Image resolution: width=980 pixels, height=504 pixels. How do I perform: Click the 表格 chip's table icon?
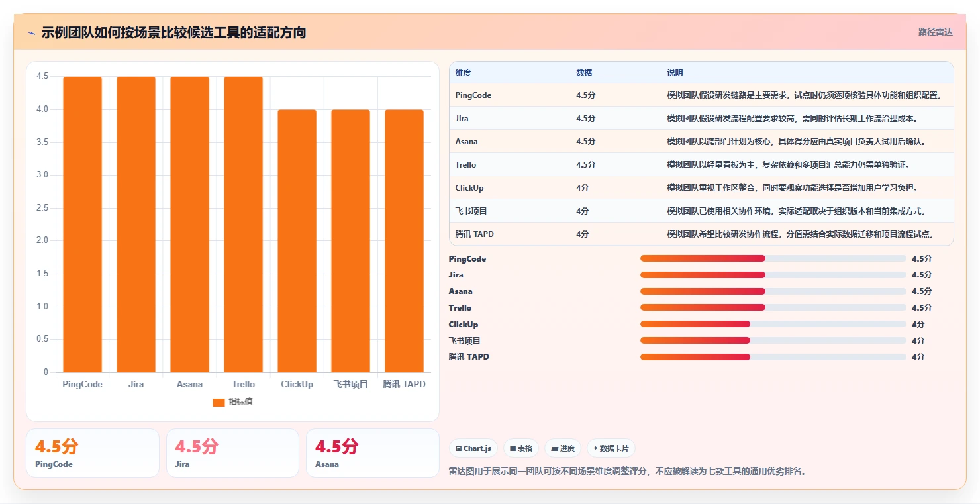click(513, 448)
